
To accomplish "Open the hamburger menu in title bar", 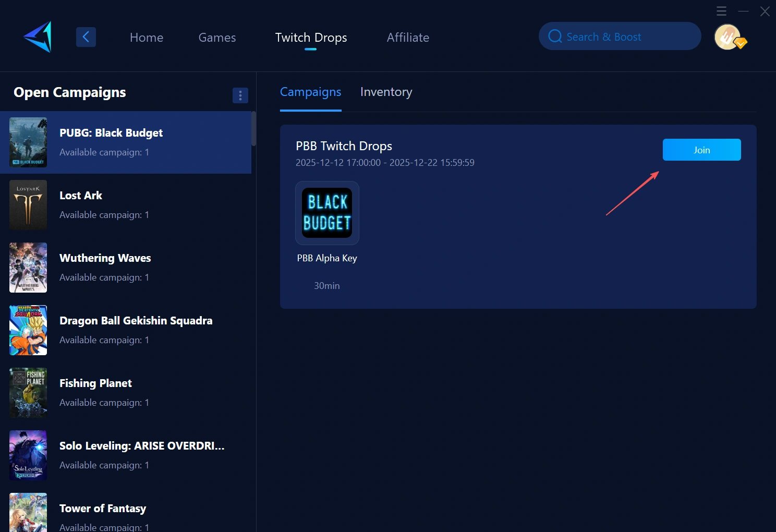I will pyautogui.click(x=721, y=11).
